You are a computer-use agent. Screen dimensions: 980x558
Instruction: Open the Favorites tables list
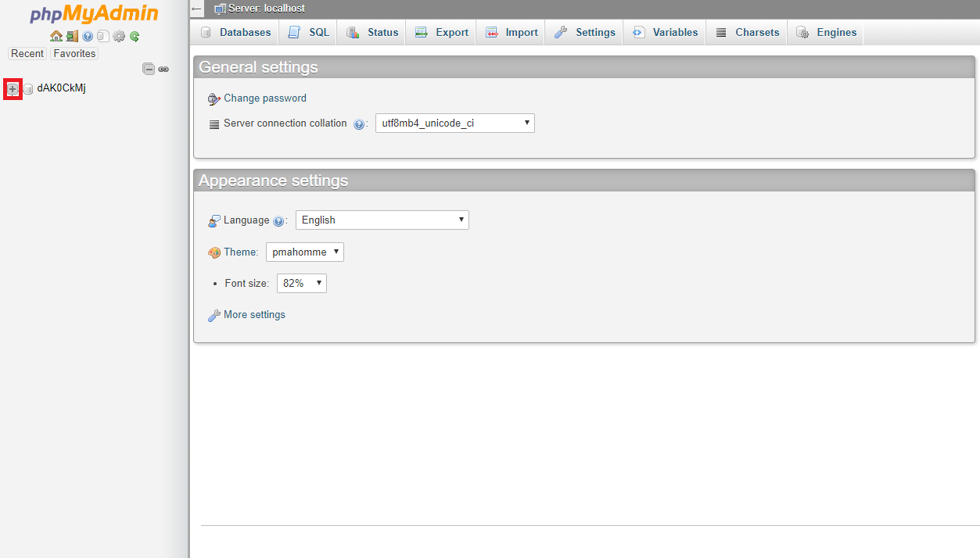74,53
